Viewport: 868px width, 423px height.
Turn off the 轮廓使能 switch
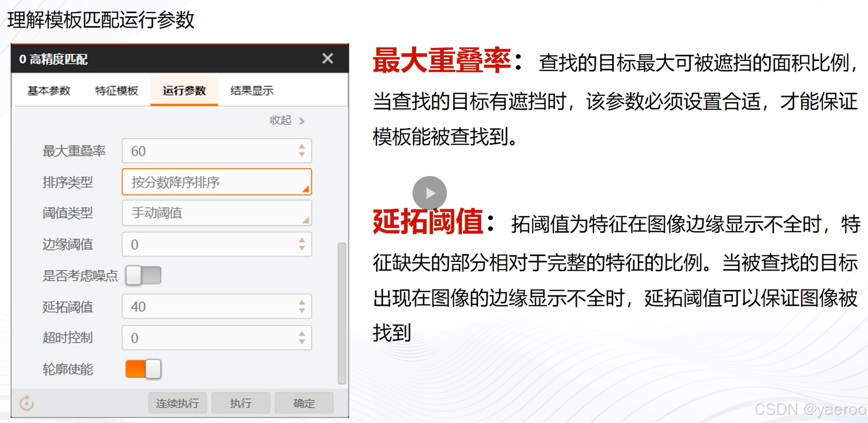coord(143,369)
